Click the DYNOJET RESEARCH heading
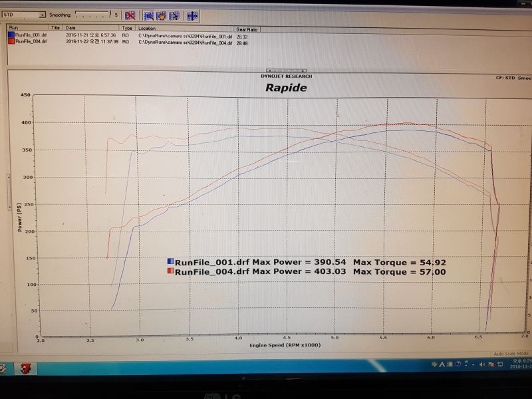Viewport: 532px width, 399px height. (287, 76)
